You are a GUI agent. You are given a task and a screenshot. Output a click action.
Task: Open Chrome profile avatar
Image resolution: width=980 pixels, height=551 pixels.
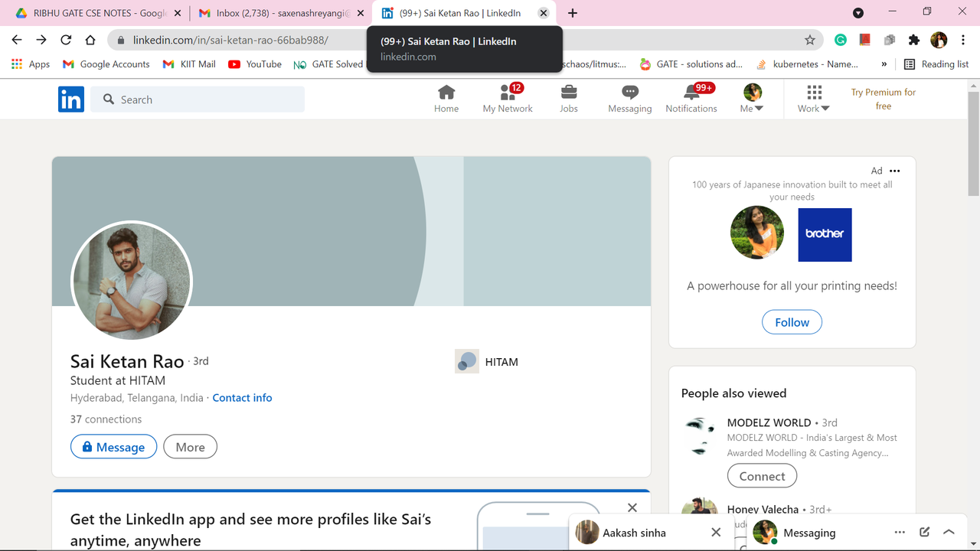click(x=939, y=40)
